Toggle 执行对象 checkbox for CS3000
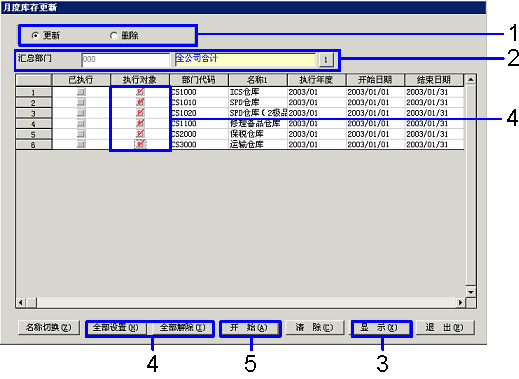519x379 pixels. 140,144
